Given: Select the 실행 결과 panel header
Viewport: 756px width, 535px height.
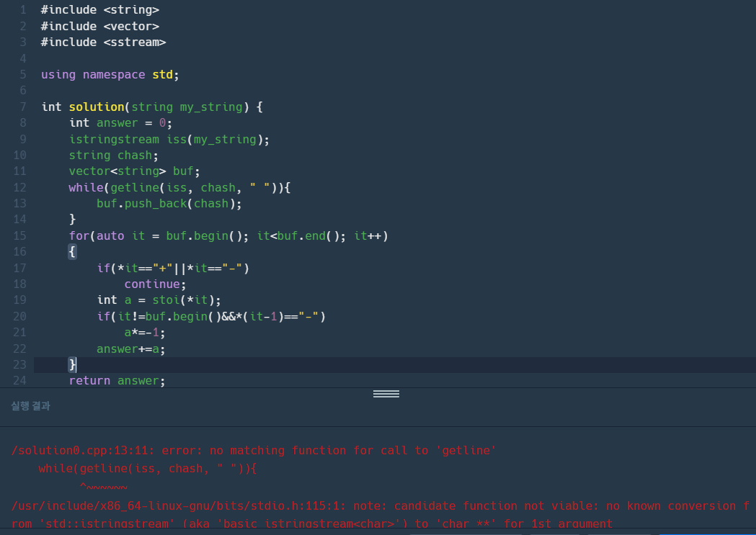Looking at the screenshot, I should click(30, 406).
